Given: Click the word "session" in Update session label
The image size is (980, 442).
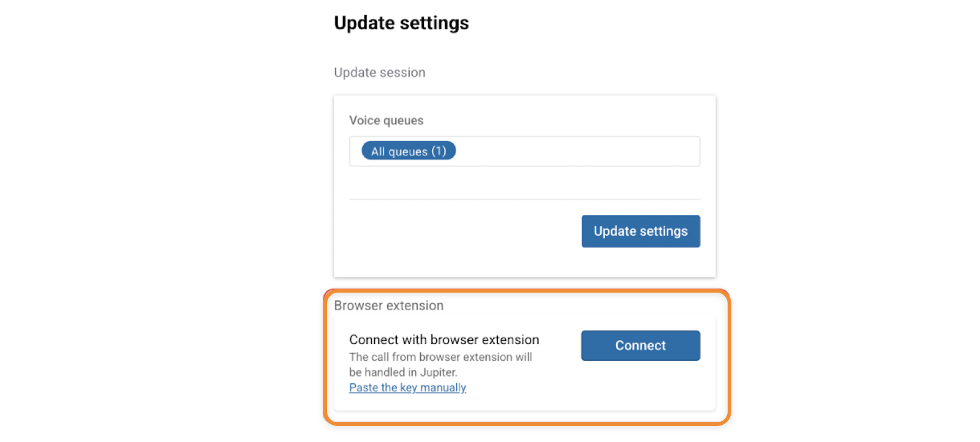Looking at the screenshot, I should click(402, 72).
